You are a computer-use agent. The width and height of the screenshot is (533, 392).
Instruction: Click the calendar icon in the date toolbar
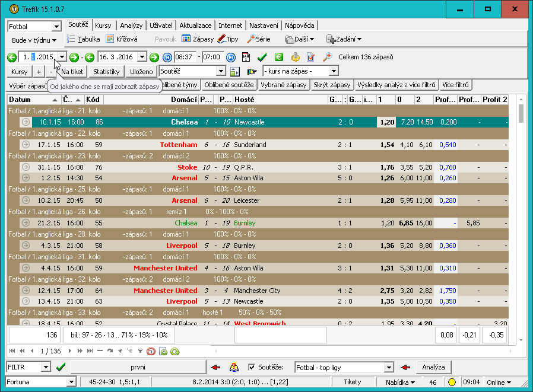(x=246, y=57)
